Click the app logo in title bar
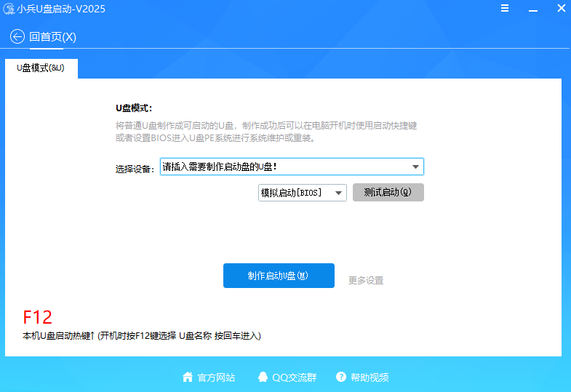The width and height of the screenshot is (571, 392). pos(9,9)
